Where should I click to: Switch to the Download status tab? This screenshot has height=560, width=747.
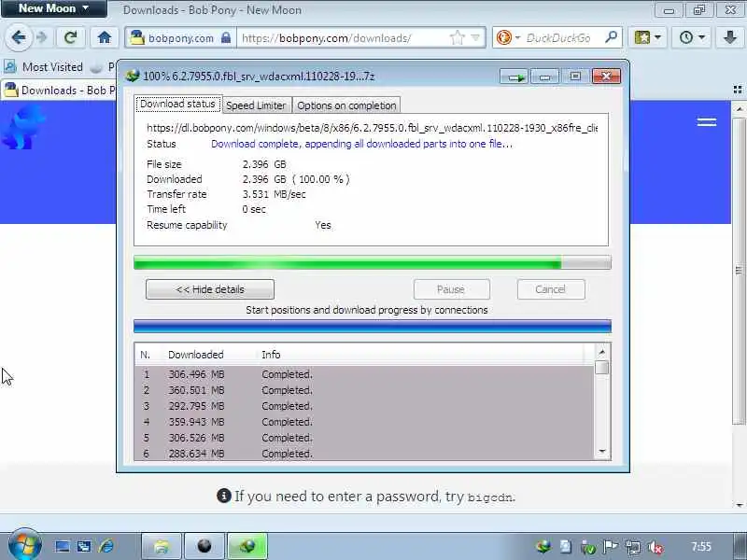click(177, 104)
